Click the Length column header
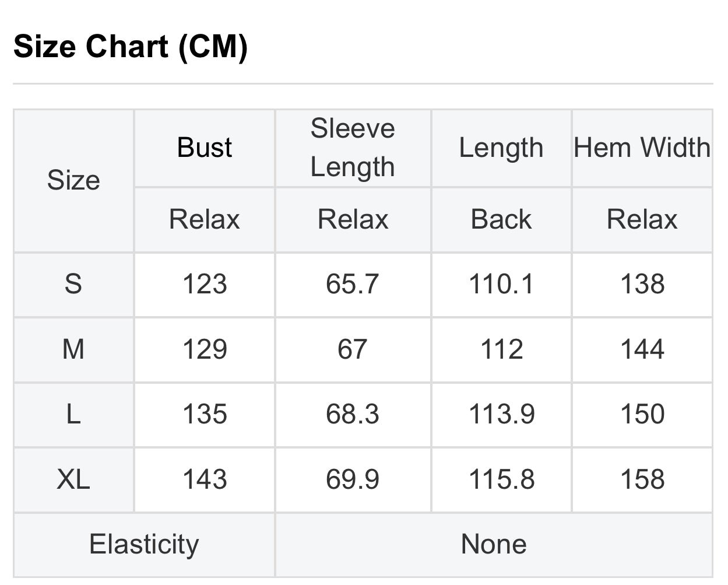This screenshot has height=585, width=728. tap(501, 148)
